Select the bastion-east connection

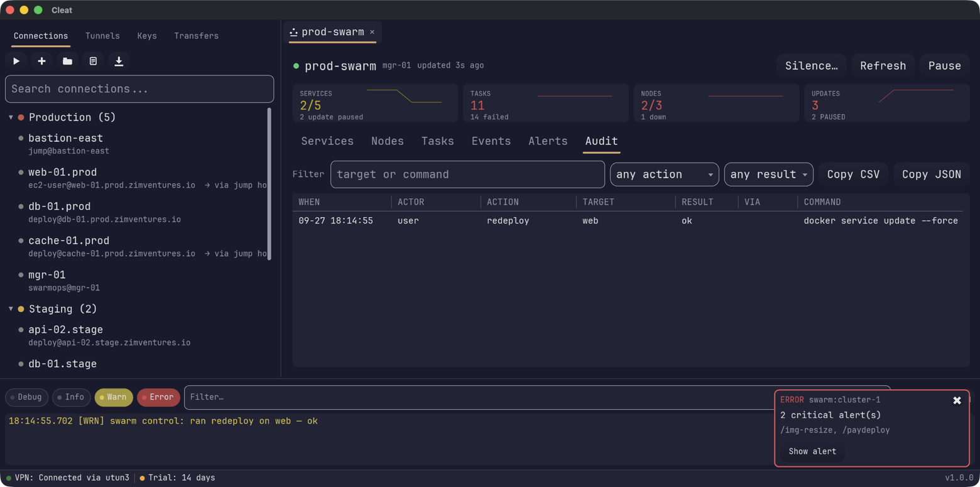pos(139,144)
